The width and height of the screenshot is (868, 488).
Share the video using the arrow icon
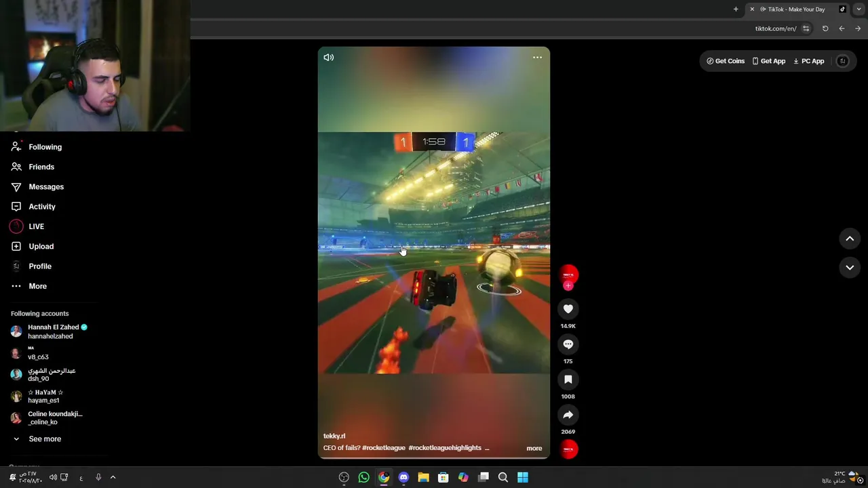coord(568,415)
